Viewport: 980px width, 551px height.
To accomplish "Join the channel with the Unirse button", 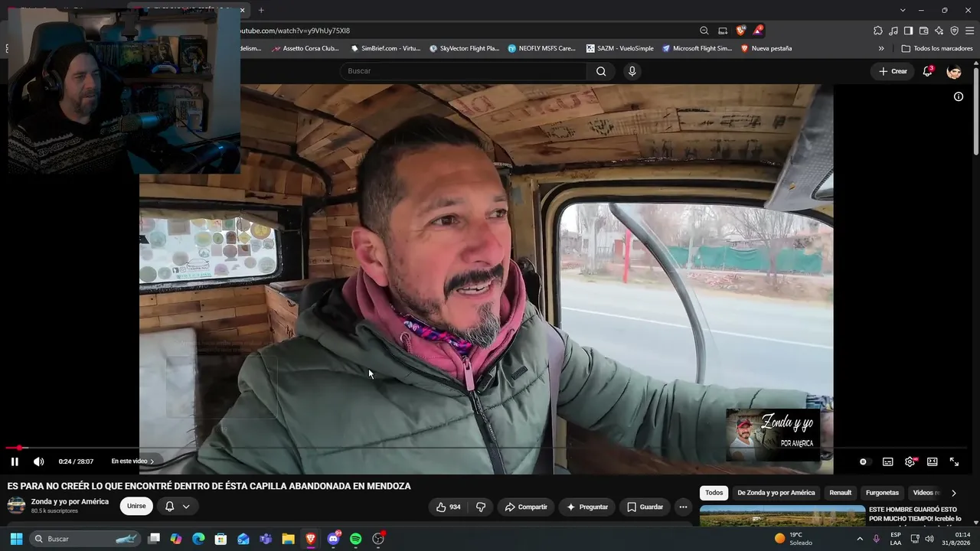I will coord(136,506).
